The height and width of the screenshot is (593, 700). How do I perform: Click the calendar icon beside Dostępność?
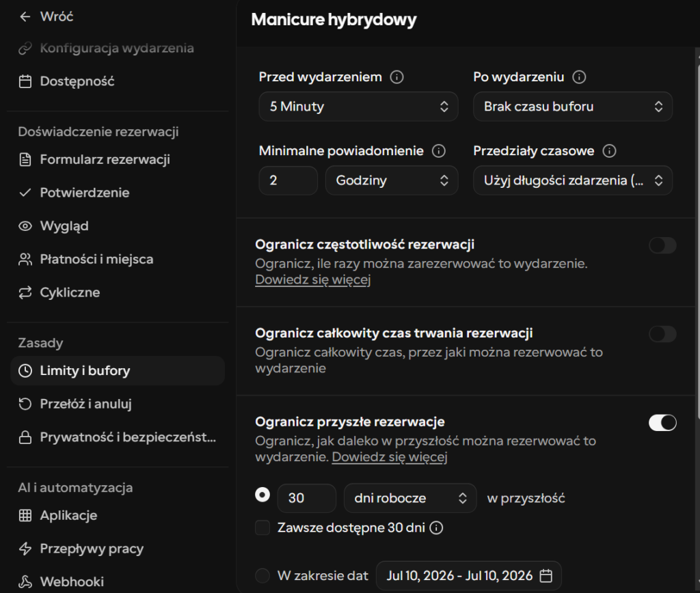[25, 82]
